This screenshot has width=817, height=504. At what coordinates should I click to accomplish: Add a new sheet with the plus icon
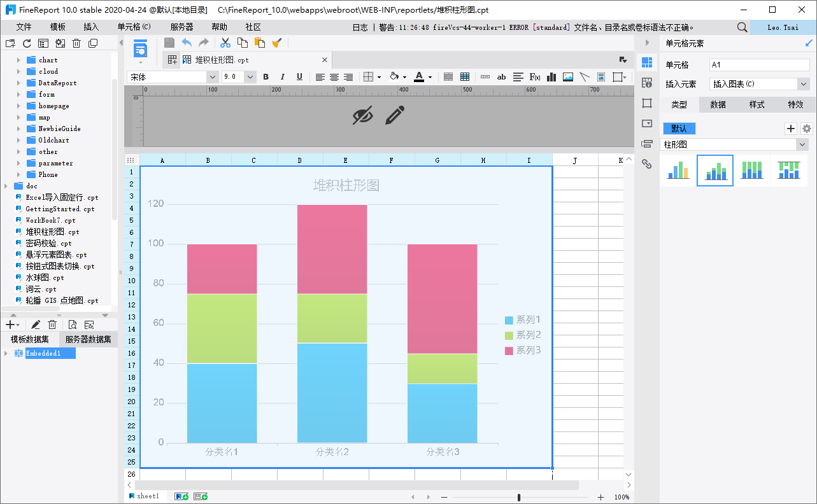(180, 496)
